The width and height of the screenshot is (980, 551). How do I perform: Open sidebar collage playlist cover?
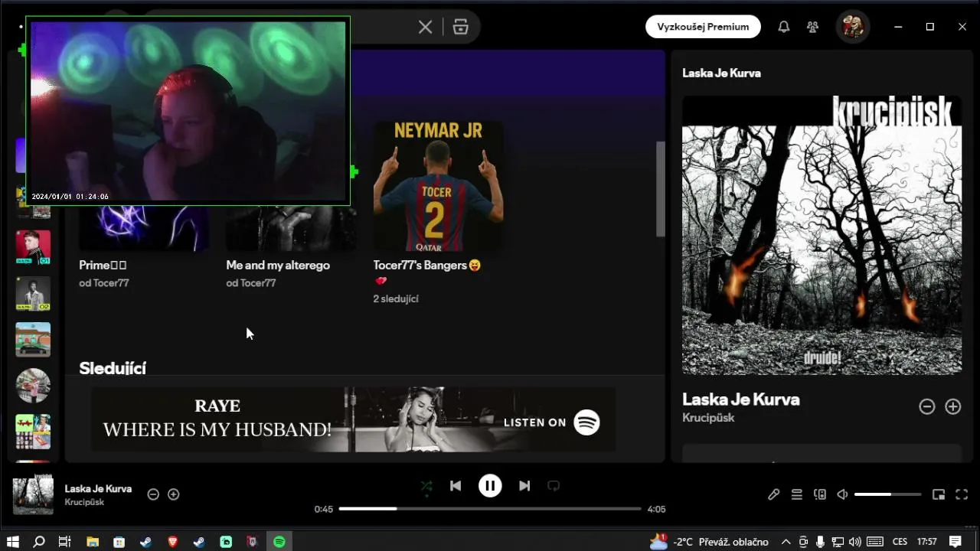[33, 431]
